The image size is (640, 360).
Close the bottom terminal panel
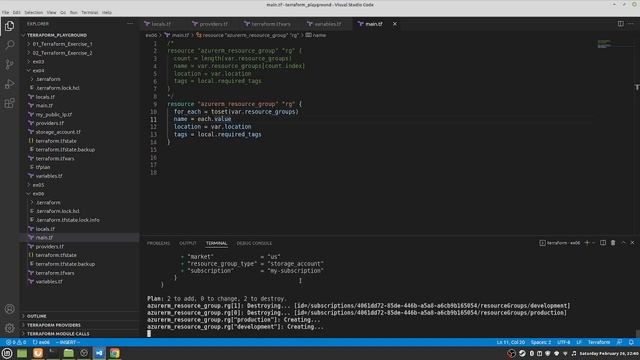633,243
